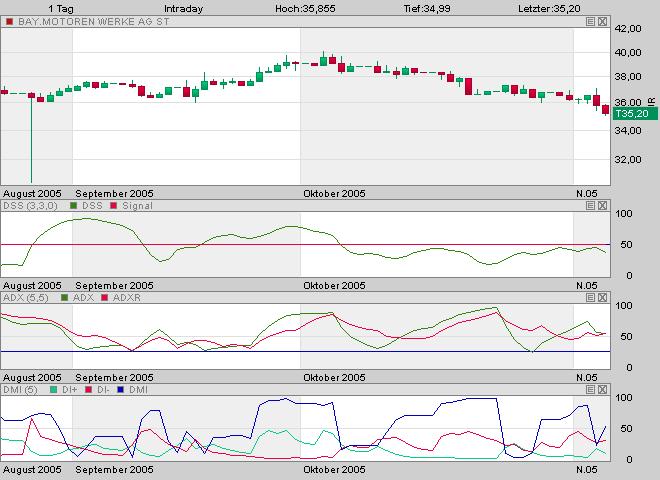Click green DSS legend swatch

(x=74, y=205)
